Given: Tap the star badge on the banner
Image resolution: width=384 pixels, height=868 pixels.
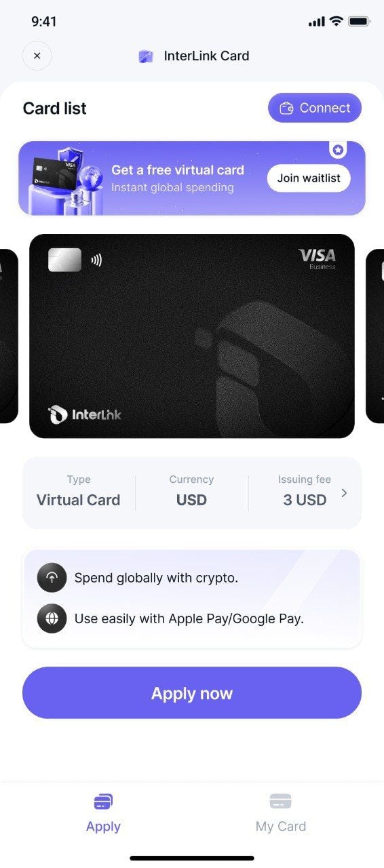Looking at the screenshot, I should click(338, 149).
